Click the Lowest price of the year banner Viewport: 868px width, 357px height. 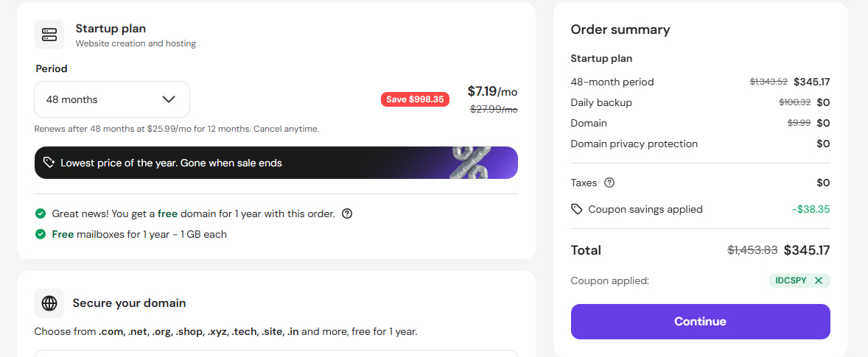pyautogui.click(x=276, y=163)
